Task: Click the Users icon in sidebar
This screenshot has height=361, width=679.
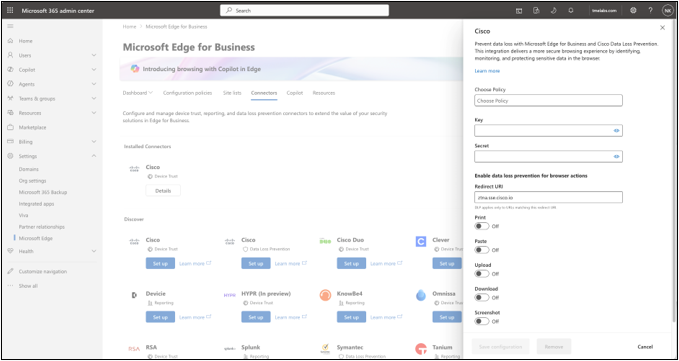Action: (10, 55)
